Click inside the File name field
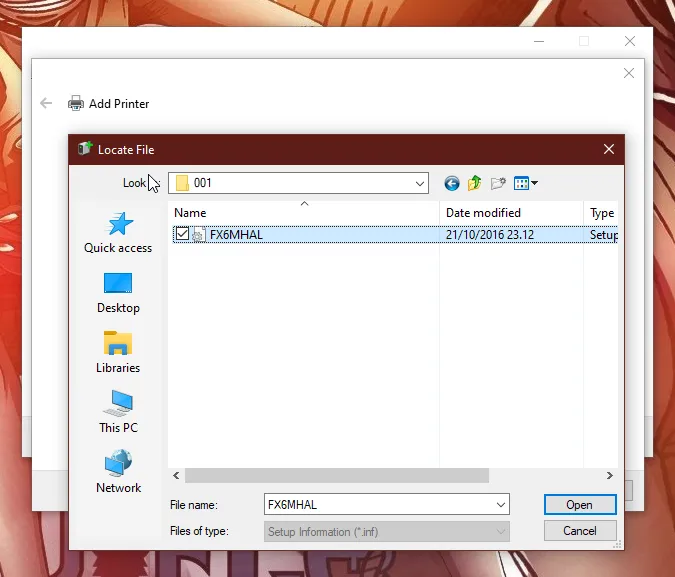The image size is (675, 577). tap(380, 505)
